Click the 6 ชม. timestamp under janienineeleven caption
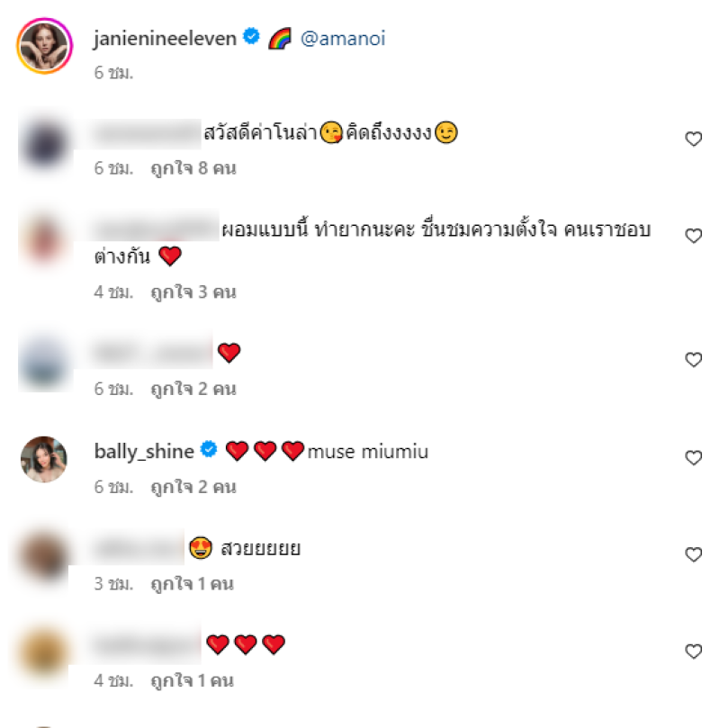The height and width of the screenshot is (728, 720). click(x=113, y=72)
